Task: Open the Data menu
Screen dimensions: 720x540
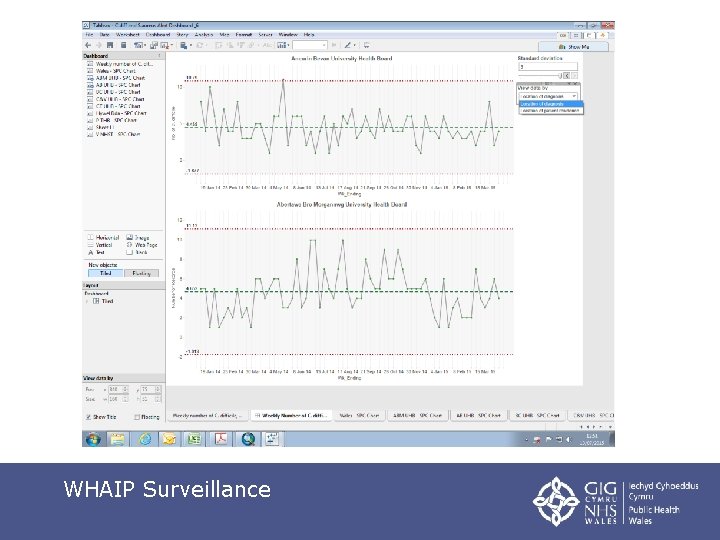Action: (105, 34)
